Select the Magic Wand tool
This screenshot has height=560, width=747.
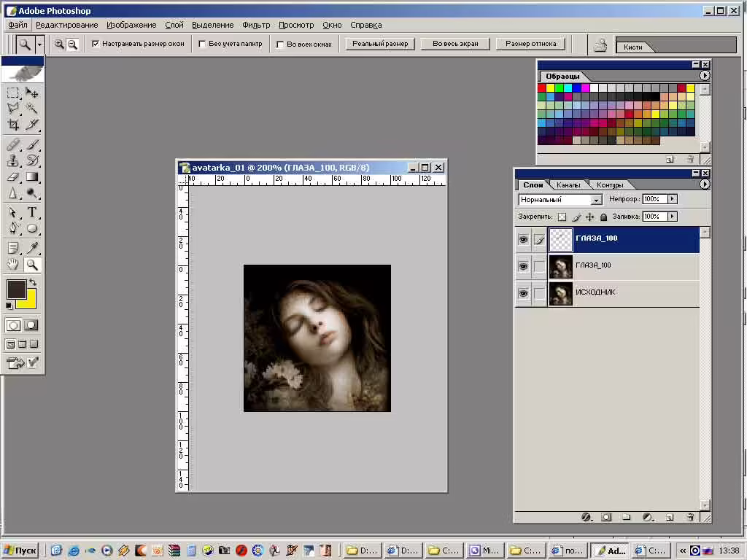32,109
